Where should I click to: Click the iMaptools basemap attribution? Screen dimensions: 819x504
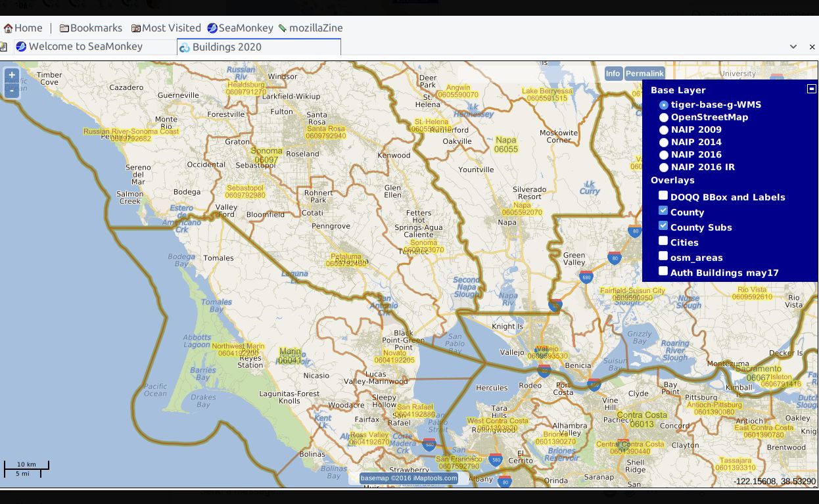tap(408, 478)
